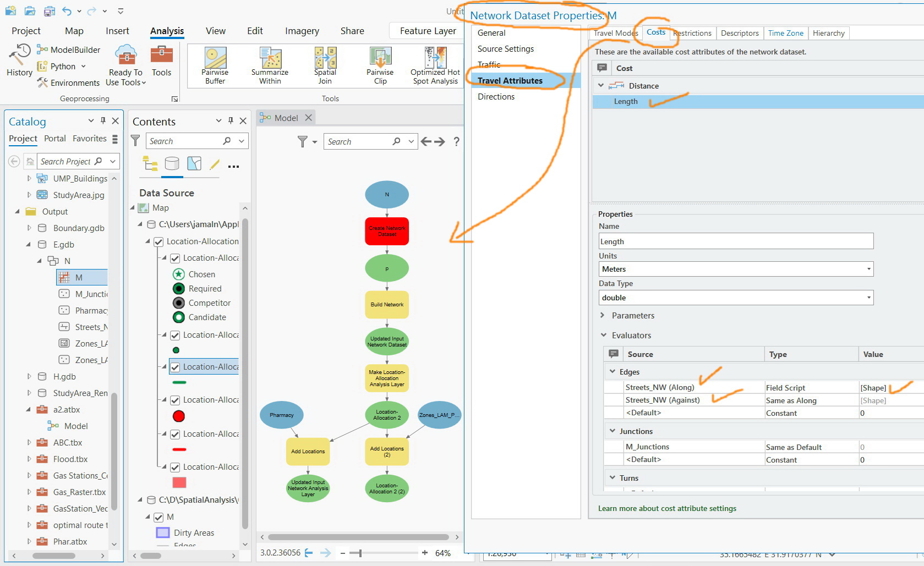The width and height of the screenshot is (924, 566).
Task: Switch to the Imagery ribbon tab
Action: click(302, 31)
